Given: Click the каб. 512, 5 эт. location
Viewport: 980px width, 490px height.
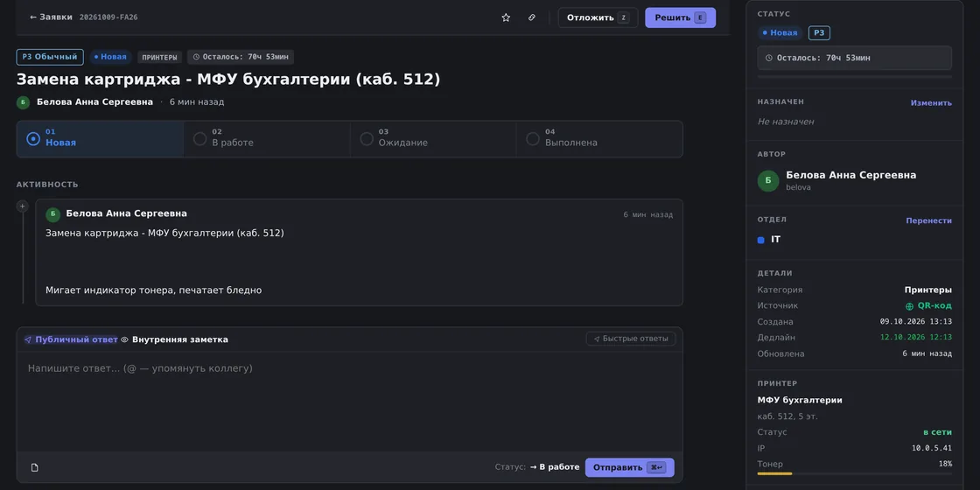Looking at the screenshot, I should (x=787, y=416).
